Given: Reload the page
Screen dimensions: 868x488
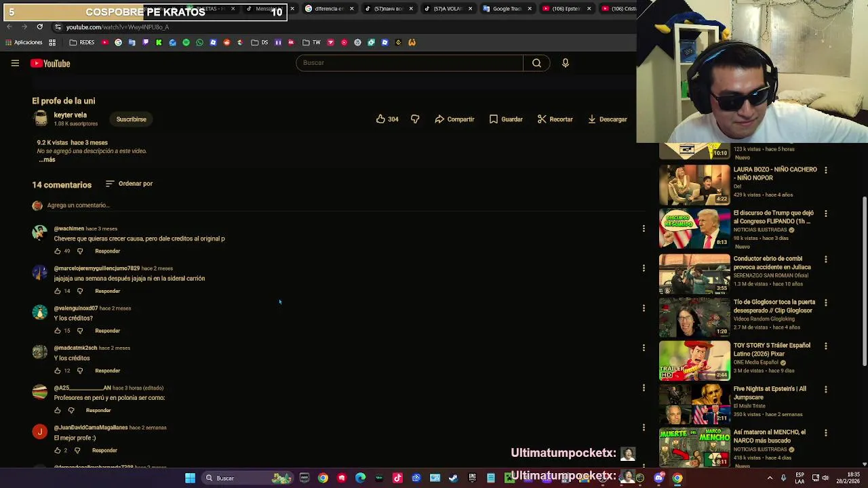Looking at the screenshot, I should pyautogui.click(x=39, y=27).
